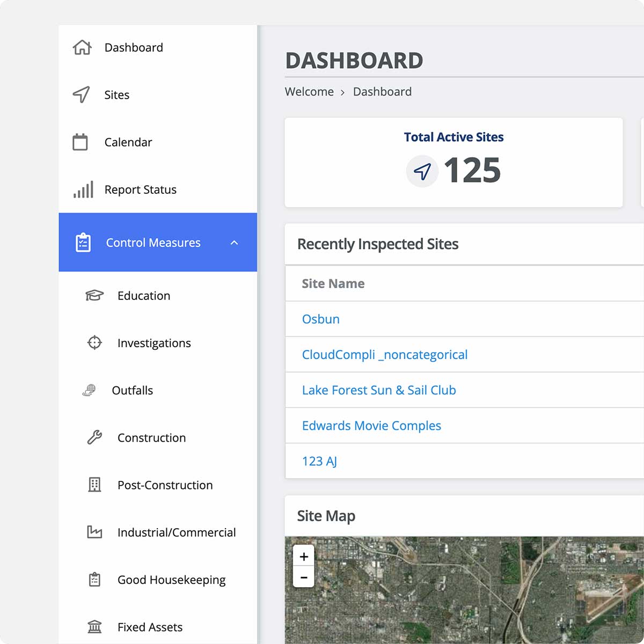Open the Osbun site link
This screenshot has width=644, height=644.
(x=320, y=319)
